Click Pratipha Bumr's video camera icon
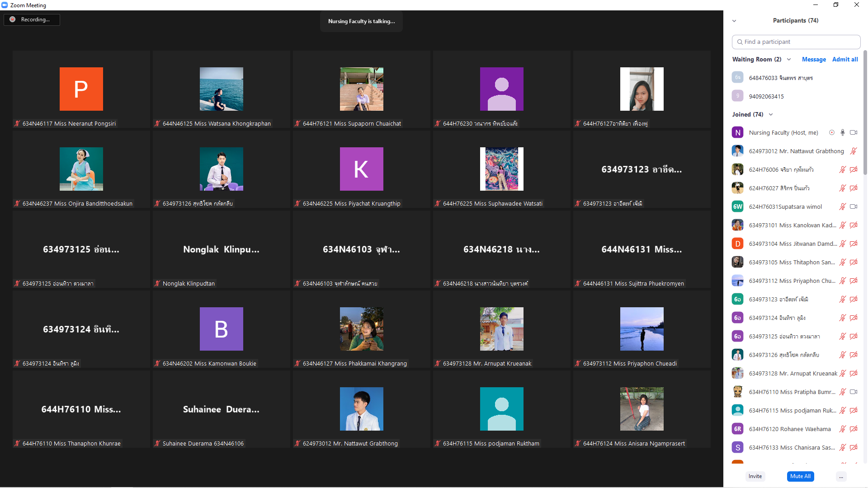 [x=854, y=392]
